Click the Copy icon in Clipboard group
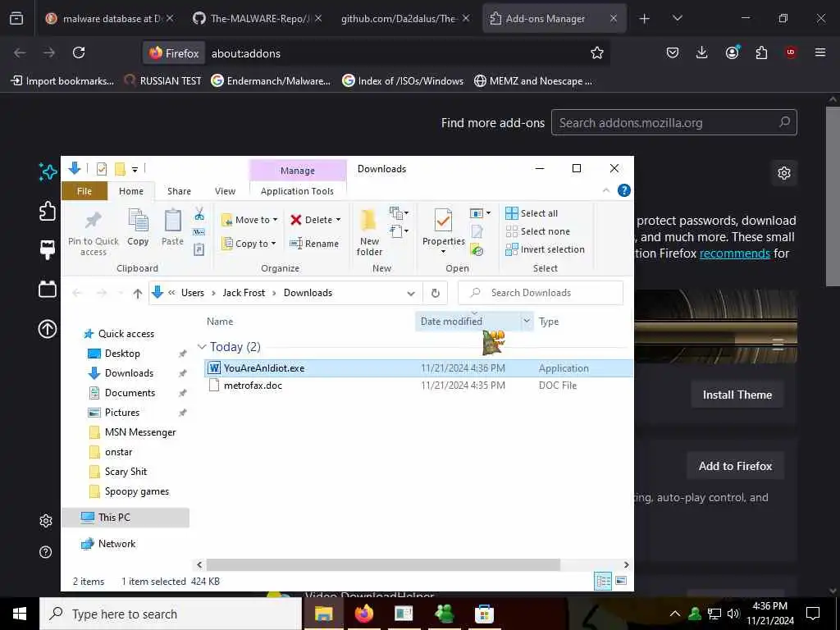Viewport: 840px width, 630px height. [138, 227]
